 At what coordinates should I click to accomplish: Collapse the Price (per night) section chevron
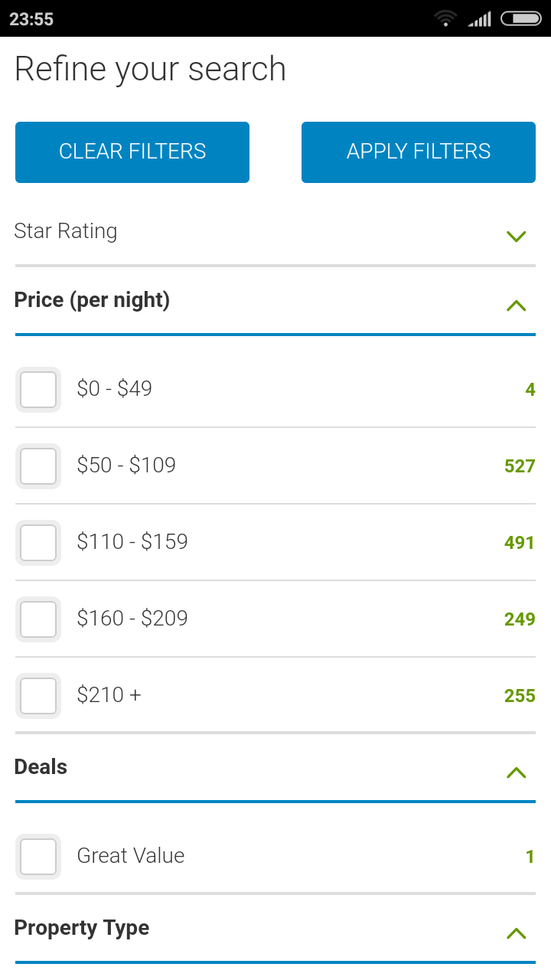[x=517, y=305]
